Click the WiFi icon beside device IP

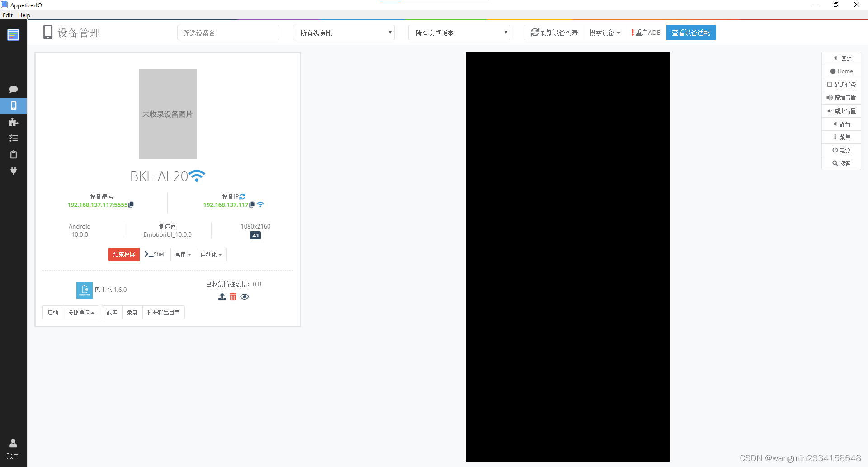point(260,205)
